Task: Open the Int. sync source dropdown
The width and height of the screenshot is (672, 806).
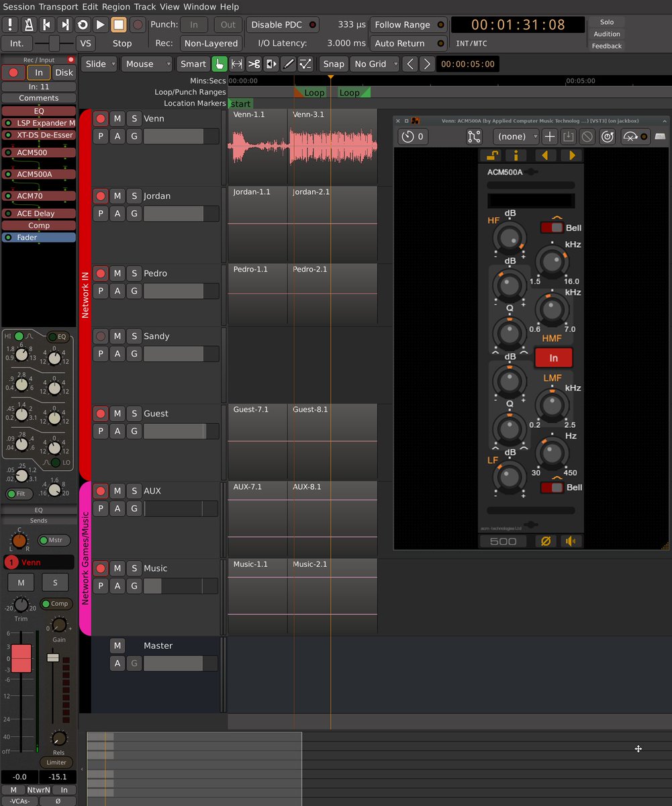Action: pos(17,43)
